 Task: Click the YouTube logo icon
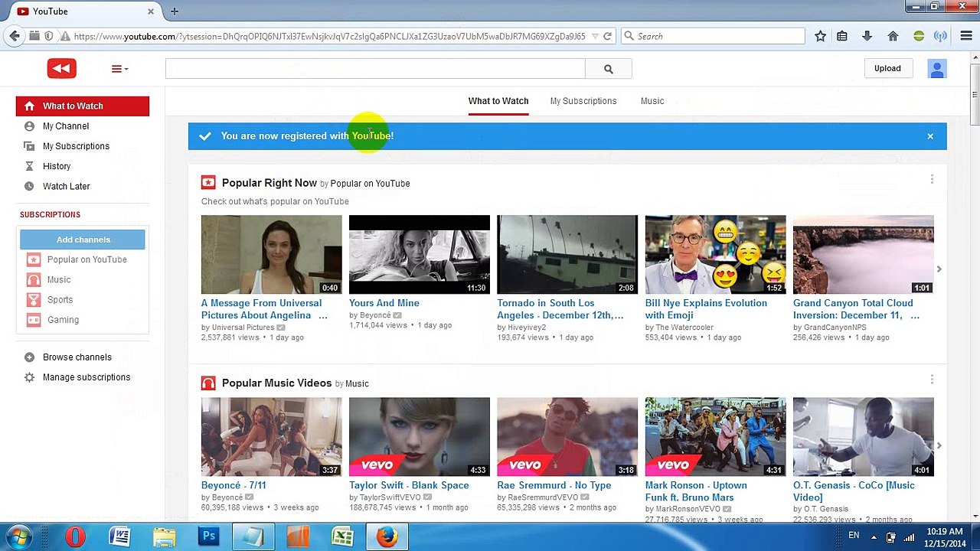pyautogui.click(x=61, y=69)
